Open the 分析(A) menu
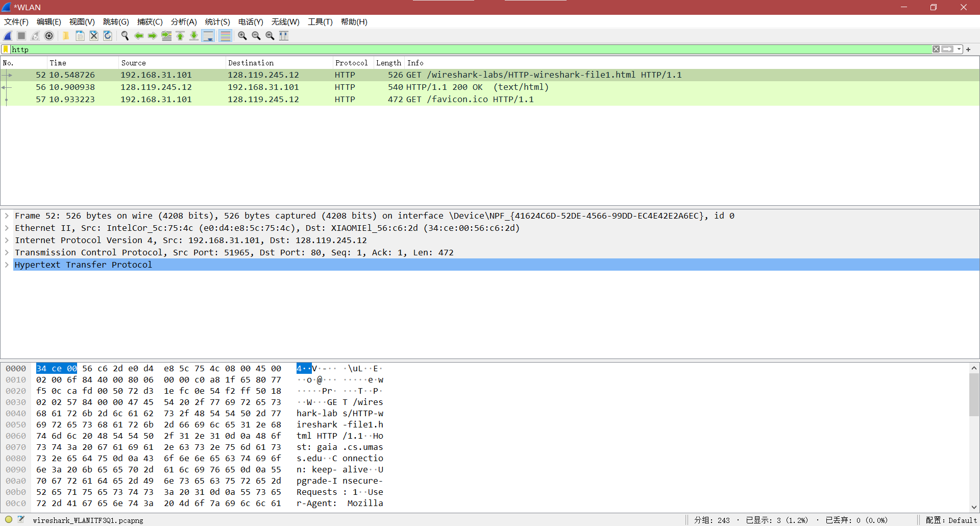Viewport: 980px width, 526px height. [184, 22]
